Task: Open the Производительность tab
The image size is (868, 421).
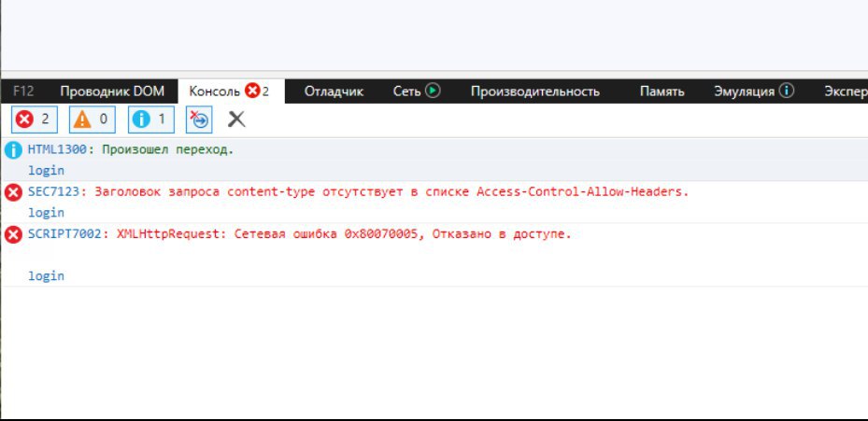Action: click(x=535, y=91)
